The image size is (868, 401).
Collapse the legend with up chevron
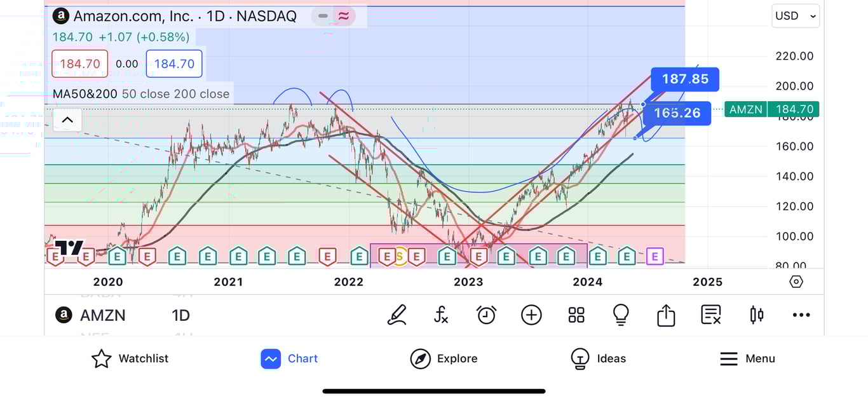coord(67,119)
